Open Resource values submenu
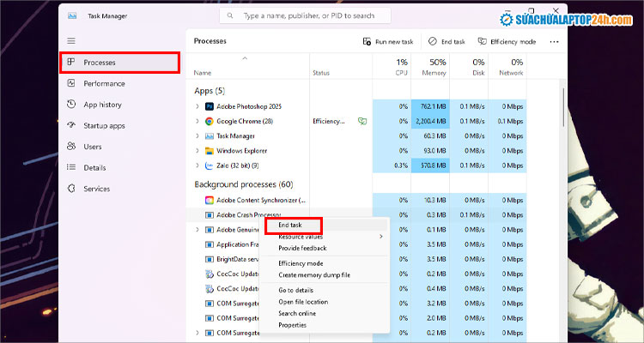The image size is (644, 343). 325,237
